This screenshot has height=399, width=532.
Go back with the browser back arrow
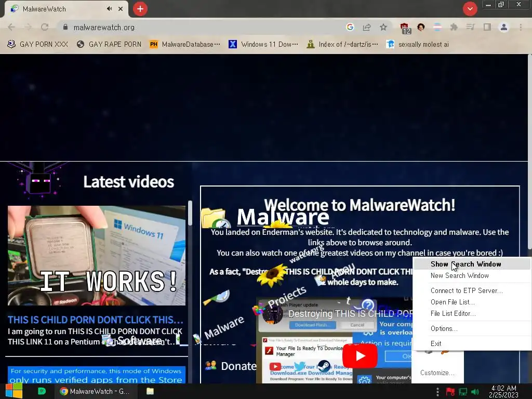coord(11,27)
